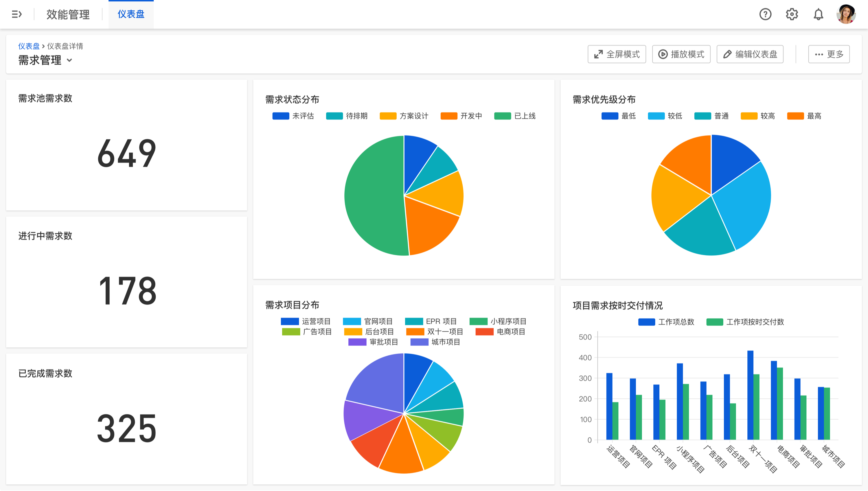The height and width of the screenshot is (491, 868).
Task: Click the 需求项目分布 chart title
Action: [x=292, y=305]
